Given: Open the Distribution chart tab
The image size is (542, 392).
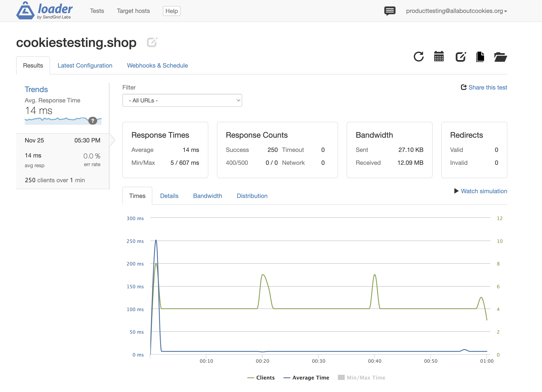Looking at the screenshot, I should pos(252,196).
